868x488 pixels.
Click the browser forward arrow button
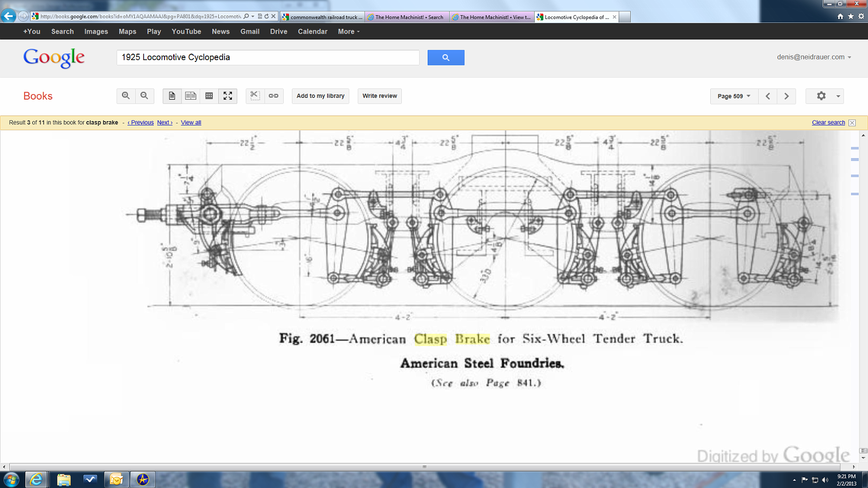pos(23,16)
